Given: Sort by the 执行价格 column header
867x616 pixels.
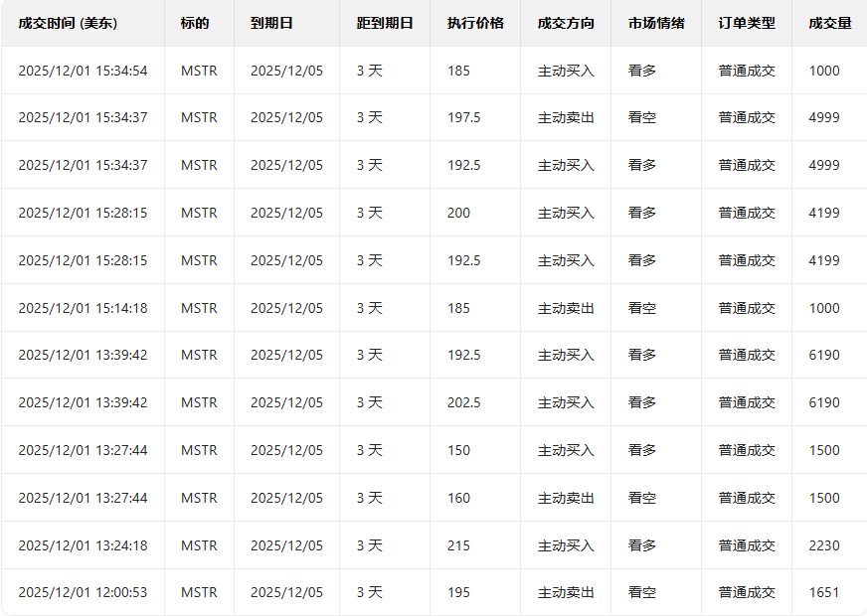Looking at the screenshot, I should pyautogui.click(x=475, y=23).
